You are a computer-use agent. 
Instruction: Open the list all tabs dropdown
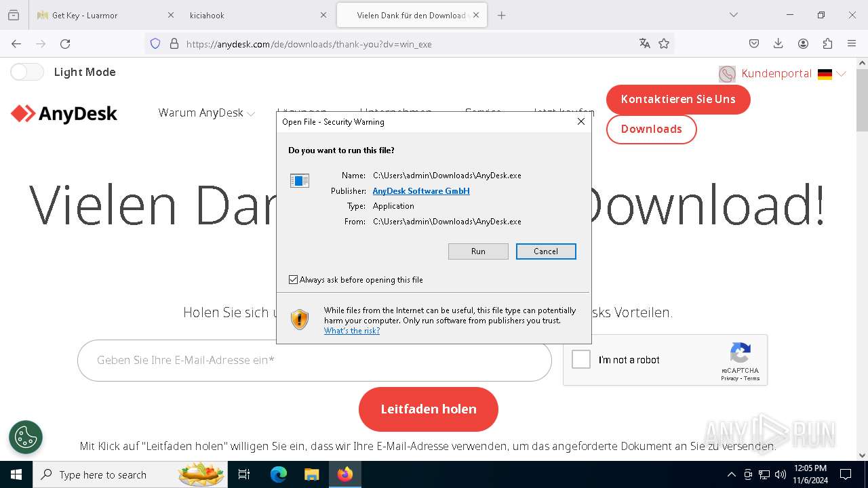[x=733, y=15]
